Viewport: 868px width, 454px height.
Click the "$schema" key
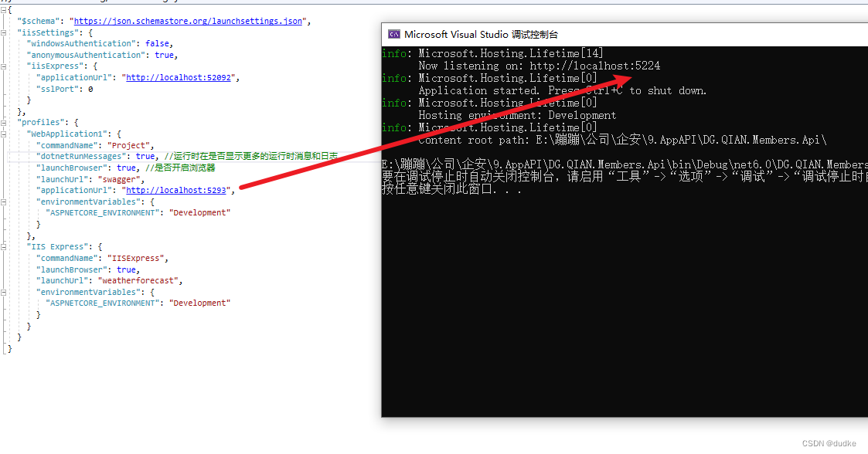[x=38, y=21]
